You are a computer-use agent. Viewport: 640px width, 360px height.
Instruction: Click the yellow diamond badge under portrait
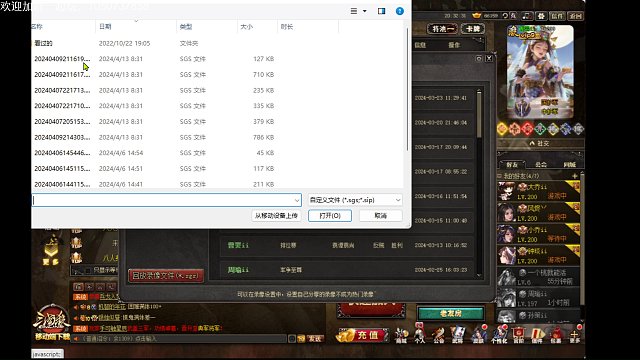(502, 129)
